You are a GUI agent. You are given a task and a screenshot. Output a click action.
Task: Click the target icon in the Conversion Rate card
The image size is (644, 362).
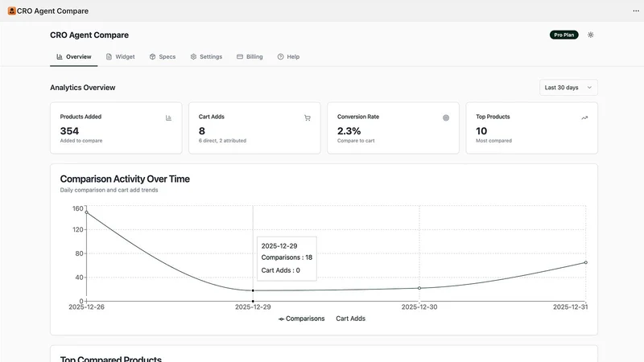tap(446, 117)
